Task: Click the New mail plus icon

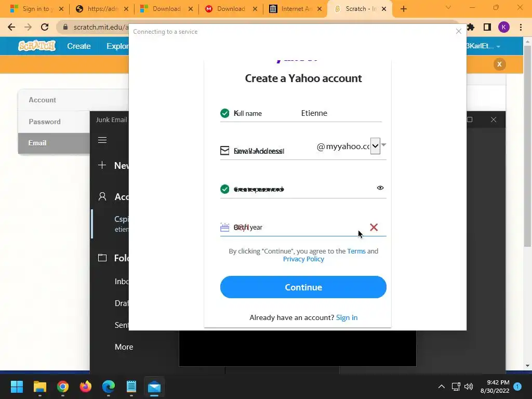Action: click(x=102, y=165)
